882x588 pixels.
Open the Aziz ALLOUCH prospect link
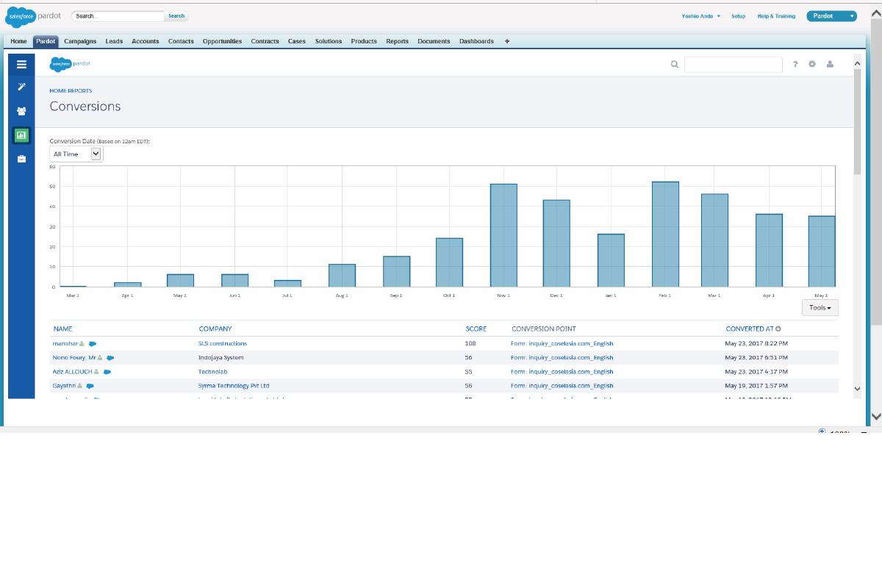[x=72, y=371]
